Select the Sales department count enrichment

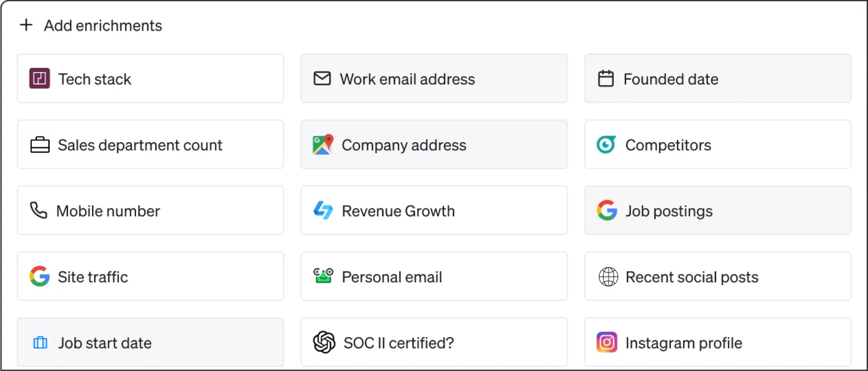point(150,145)
